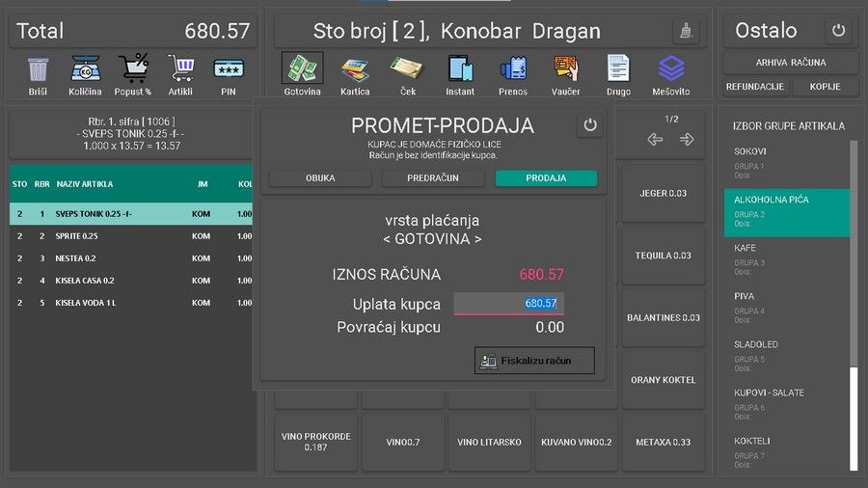This screenshot has width=868, height=488.
Task: Click the article group list scrollbar
Action: 853,289
